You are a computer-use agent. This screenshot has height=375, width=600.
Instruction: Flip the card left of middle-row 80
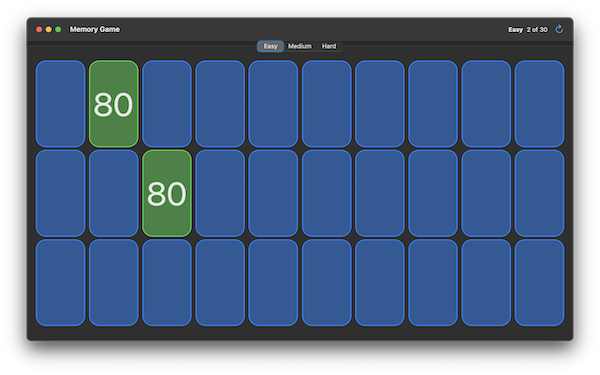pos(114,193)
